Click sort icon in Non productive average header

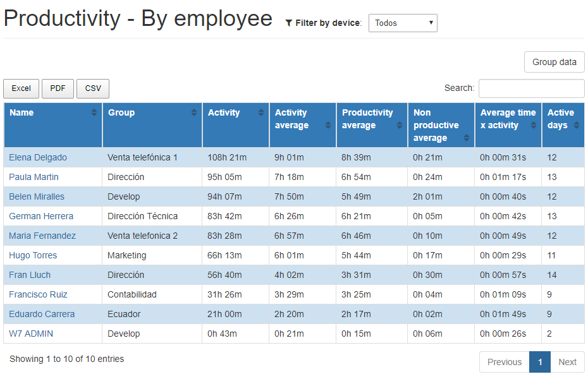(x=467, y=138)
